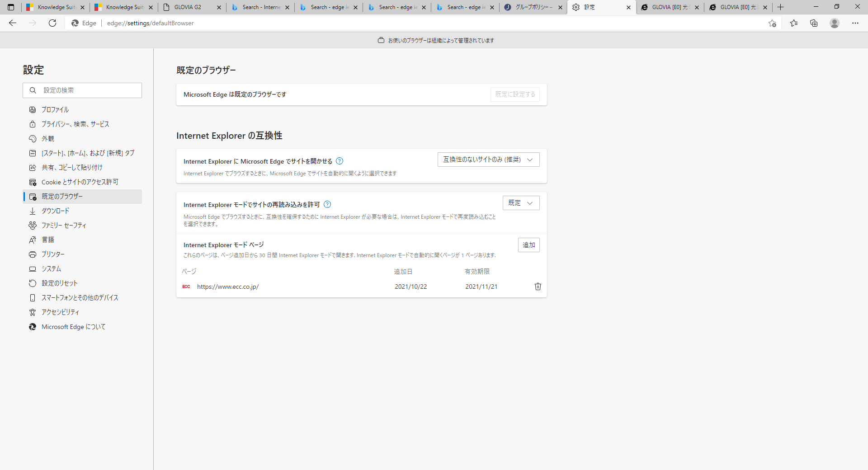868x470 pixels.
Task: Open a new tab with plus icon
Action: (780, 7)
